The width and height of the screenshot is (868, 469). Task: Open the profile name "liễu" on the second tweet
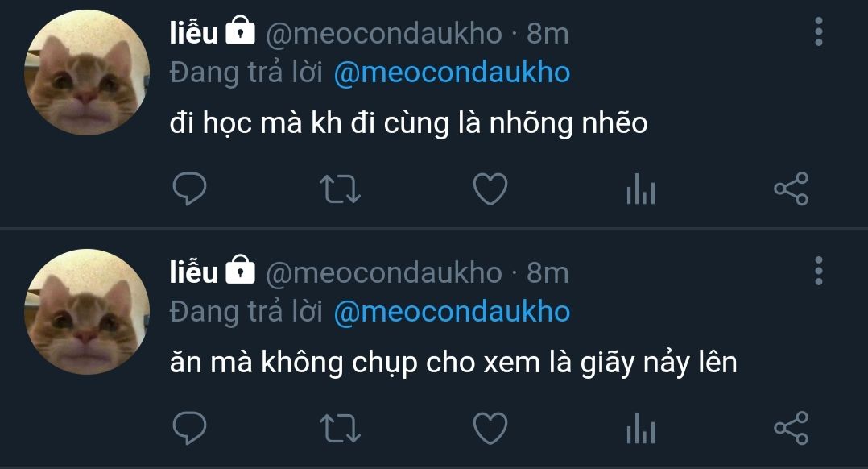(x=194, y=272)
